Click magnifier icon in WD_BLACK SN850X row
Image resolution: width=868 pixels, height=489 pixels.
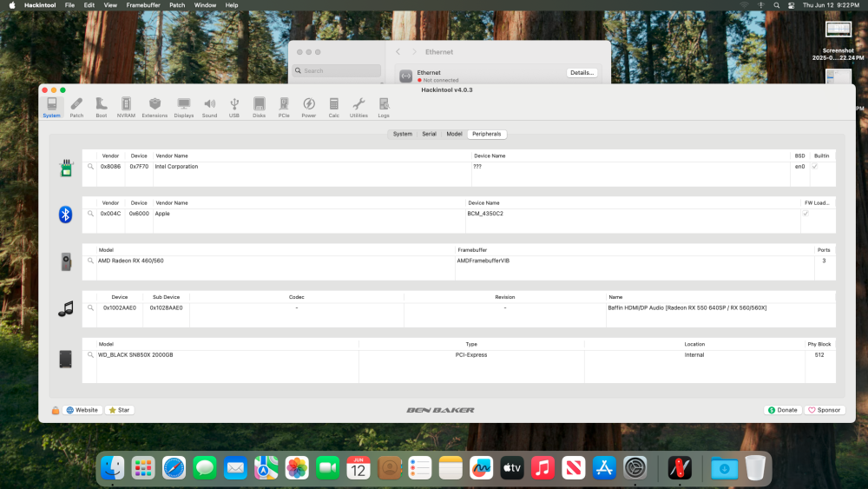(90, 354)
